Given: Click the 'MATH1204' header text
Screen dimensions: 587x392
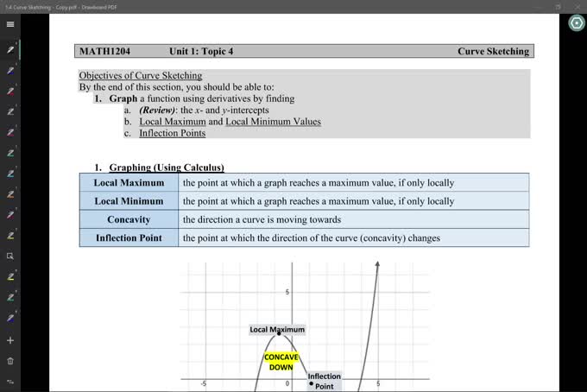Looking at the screenshot, I should (104, 51).
